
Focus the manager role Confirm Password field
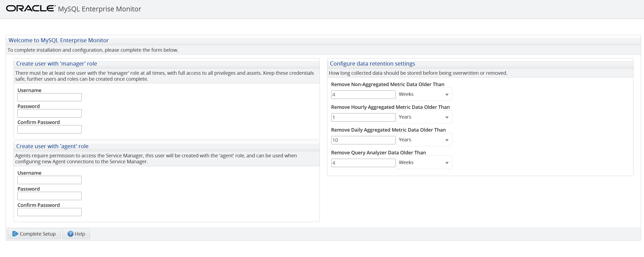point(49,129)
